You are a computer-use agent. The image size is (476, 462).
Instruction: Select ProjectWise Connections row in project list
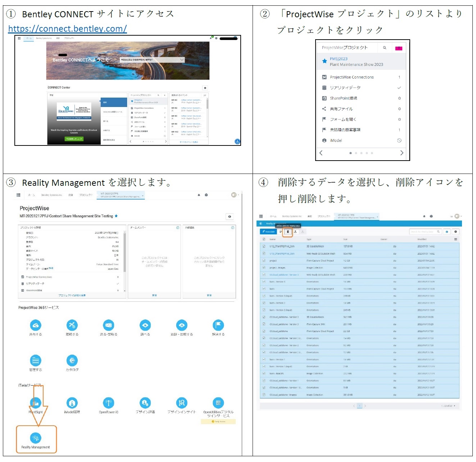pyautogui.click(x=361, y=77)
